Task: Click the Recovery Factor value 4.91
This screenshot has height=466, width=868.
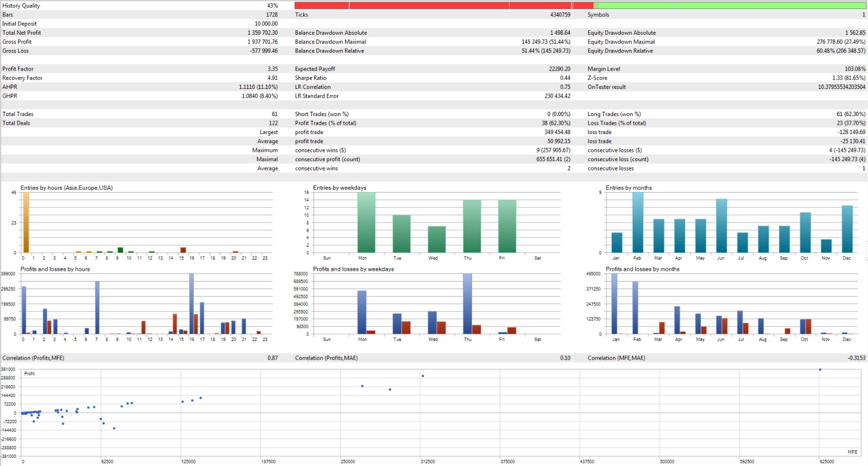Action: point(272,78)
